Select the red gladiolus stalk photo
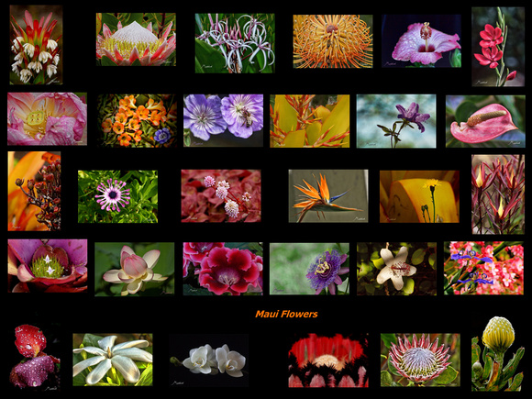Image resolution: width=532 pixels, height=399 pixels. (x=498, y=47)
